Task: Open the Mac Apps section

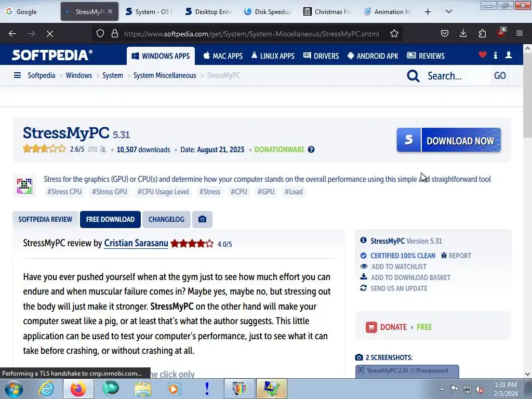Action: (223, 56)
